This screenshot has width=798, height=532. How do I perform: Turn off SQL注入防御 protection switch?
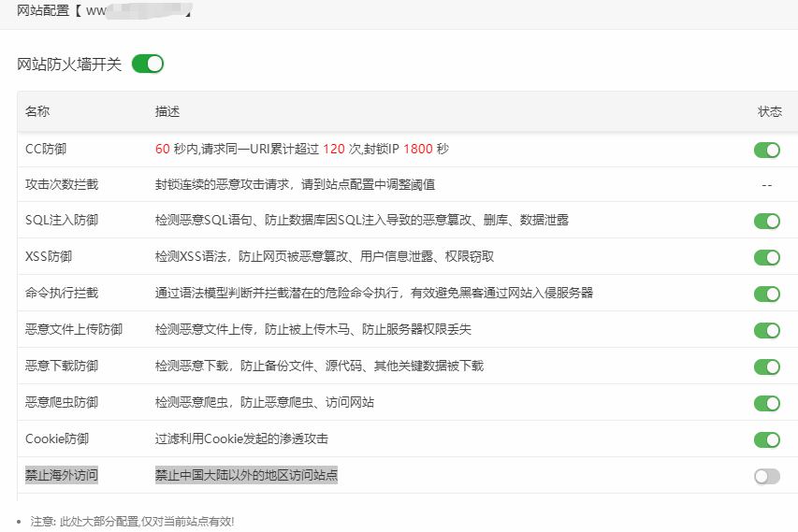coord(766,221)
